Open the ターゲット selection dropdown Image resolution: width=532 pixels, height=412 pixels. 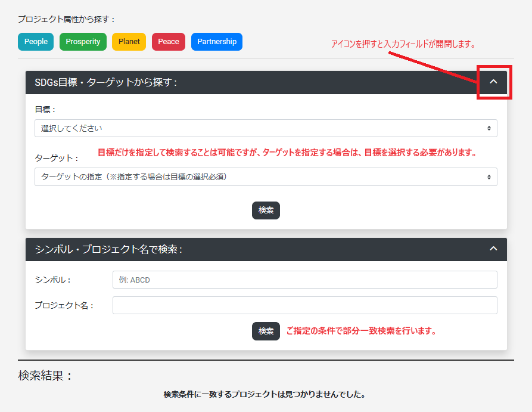[266, 176]
